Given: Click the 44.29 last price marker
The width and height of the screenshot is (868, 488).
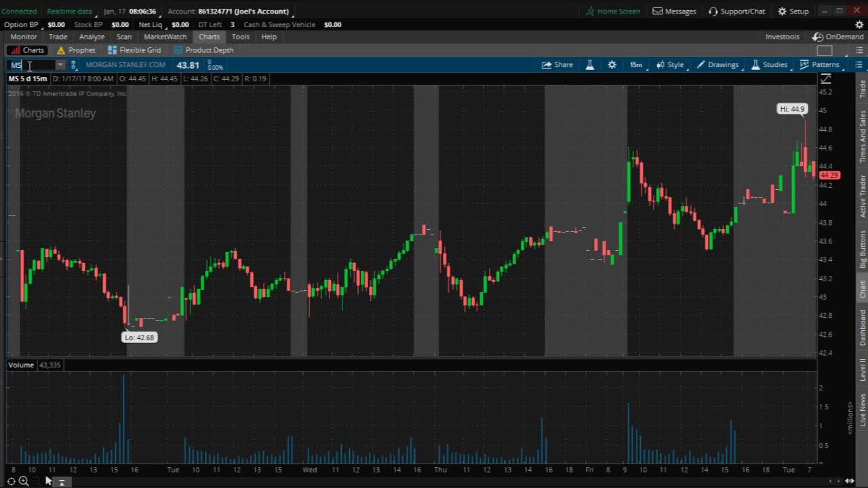Looking at the screenshot, I should pos(829,175).
